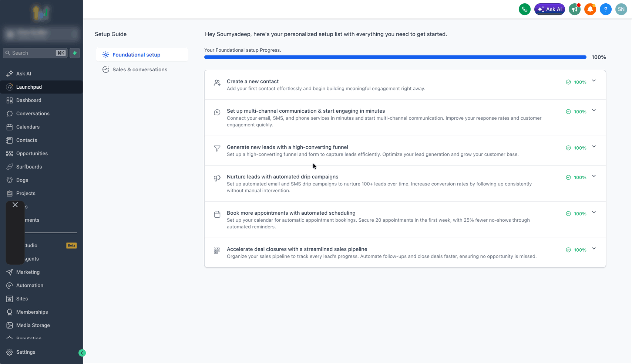This screenshot has height=364, width=632.
Task: Click the megaphone icon for Nurture leads
Action: (217, 178)
